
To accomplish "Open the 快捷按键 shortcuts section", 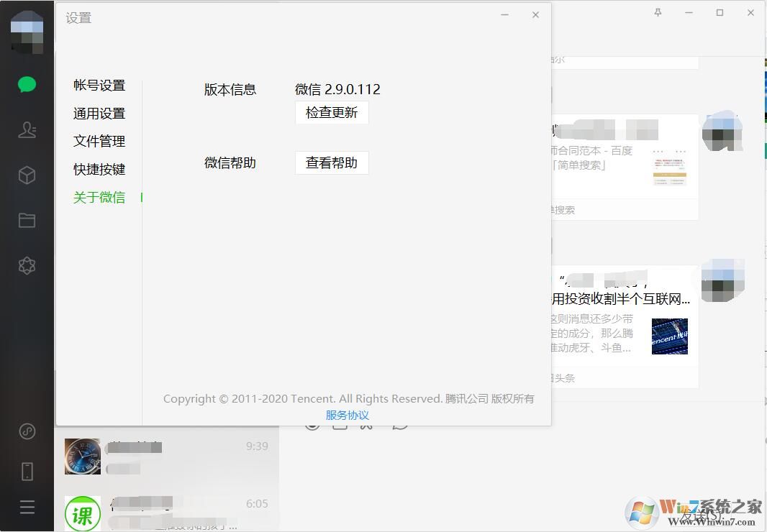I will [x=99, y=169].
